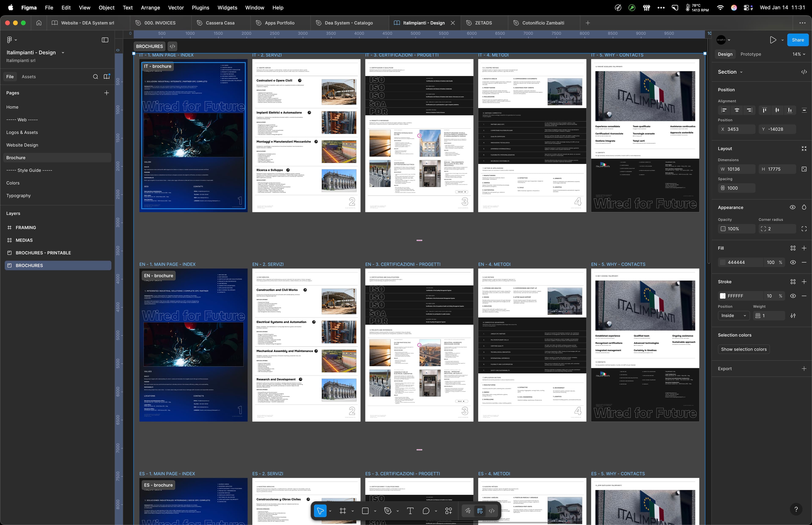Select the Frame tool
Image resolution: width=812 pixels, height=525 pixels.
pos(343,511)
